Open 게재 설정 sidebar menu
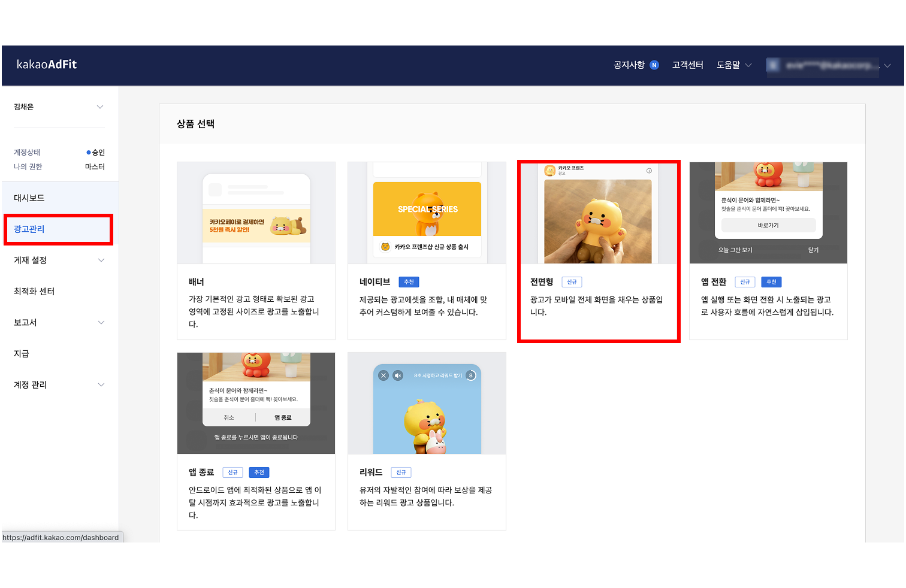 [x=59, y=260]
